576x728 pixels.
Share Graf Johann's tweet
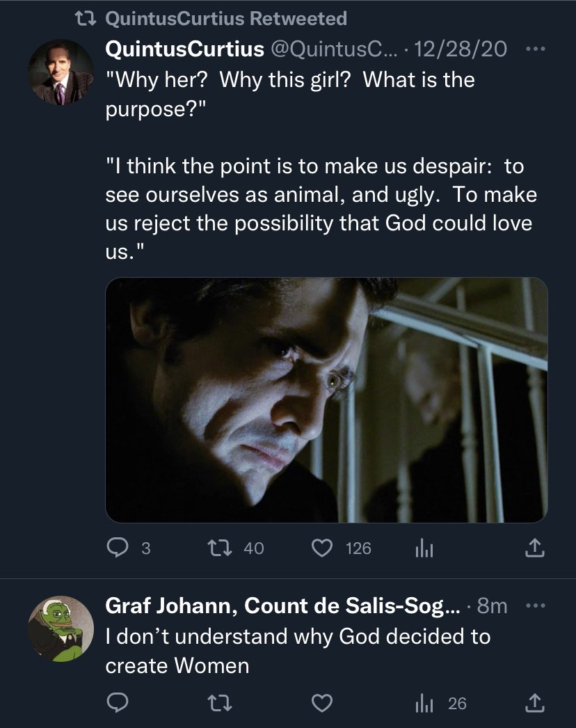coord(535,703)
